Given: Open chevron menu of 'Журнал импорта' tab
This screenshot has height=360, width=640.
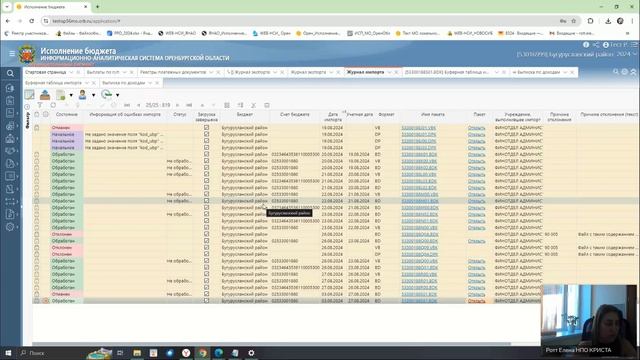Looking at the screenshot, I should (x=390, y=72).
